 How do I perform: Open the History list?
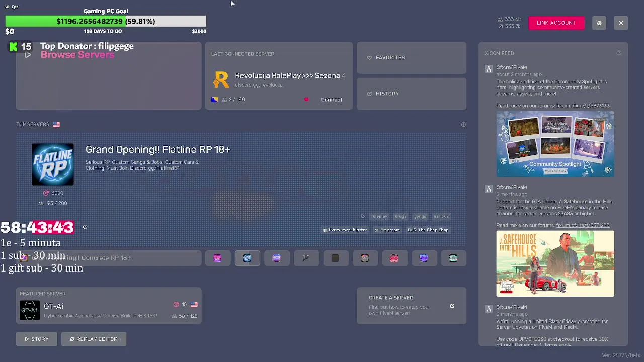[412, 94]
